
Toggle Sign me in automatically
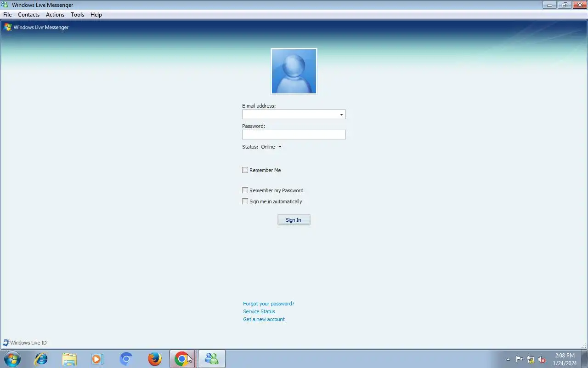click(x=245, y=201)
